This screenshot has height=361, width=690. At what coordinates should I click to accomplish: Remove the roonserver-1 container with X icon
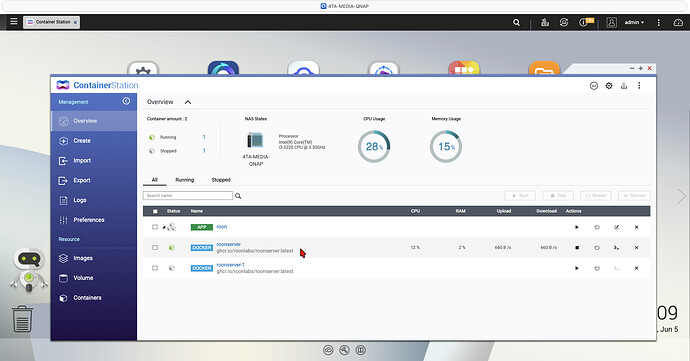click(636, 268)
